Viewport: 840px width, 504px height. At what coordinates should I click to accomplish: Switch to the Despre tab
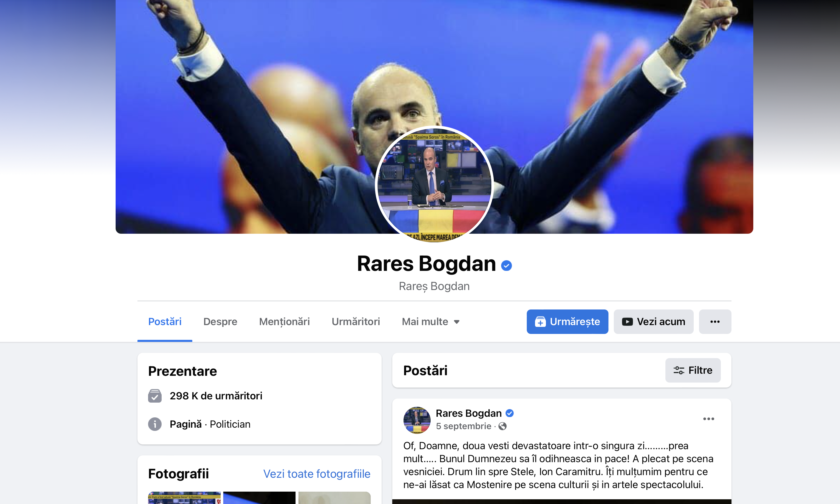(x=220, y=322)
